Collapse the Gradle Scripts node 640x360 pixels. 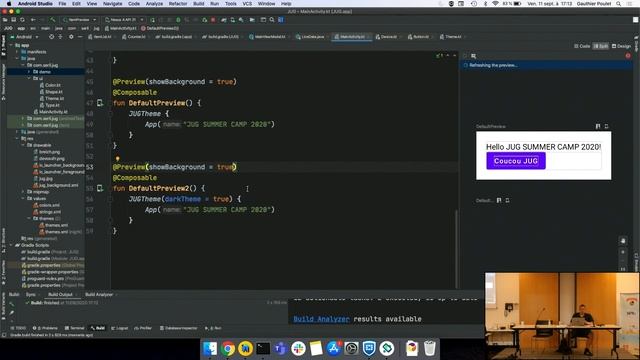click(x=11, y=245)
